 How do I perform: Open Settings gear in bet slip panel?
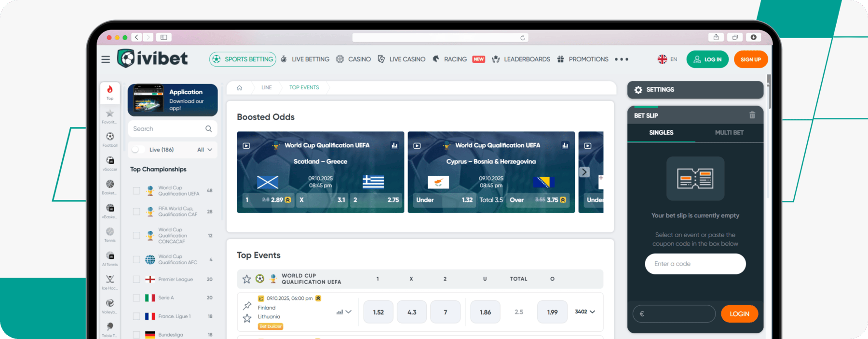[638, 90]
